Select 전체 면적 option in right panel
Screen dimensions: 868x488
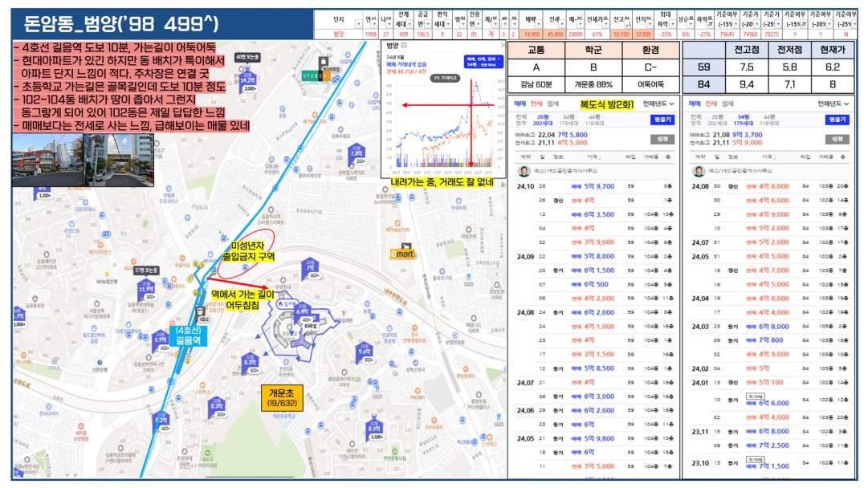(695, 120)
